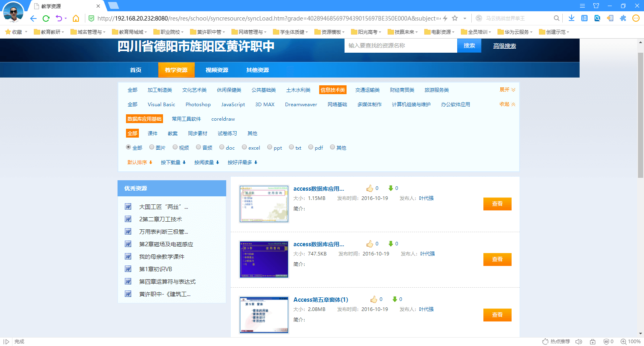Collapse the subject list with 收起
This screenshot has height=346, width=644.
tap(507, 104)
